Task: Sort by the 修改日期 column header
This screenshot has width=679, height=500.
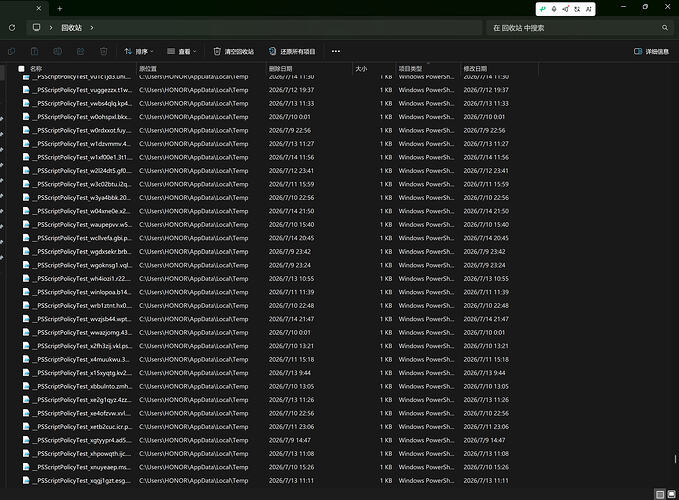Action: 475,68
